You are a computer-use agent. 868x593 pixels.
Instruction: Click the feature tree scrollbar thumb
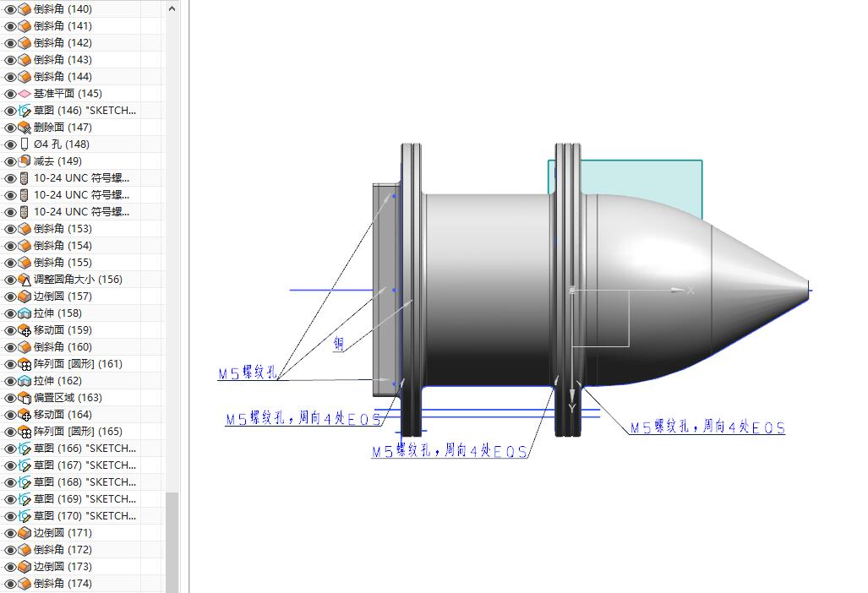[x=172, y=542]
